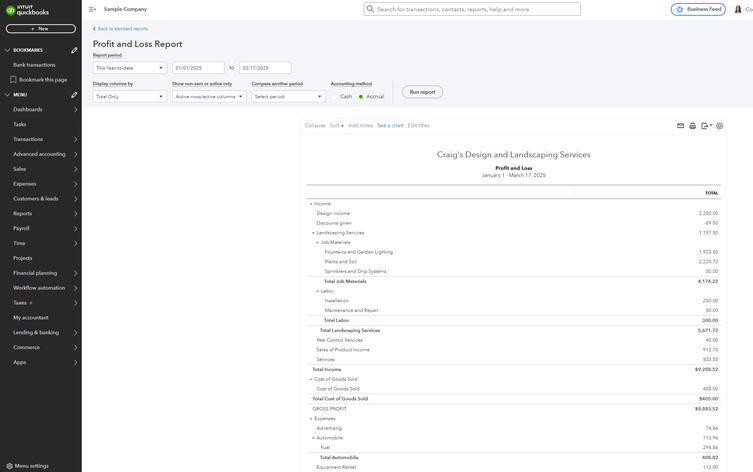Open the export report icon menu
Image resolution: width=753 pixels, height=472 pixels.
(x=706, y=126)
